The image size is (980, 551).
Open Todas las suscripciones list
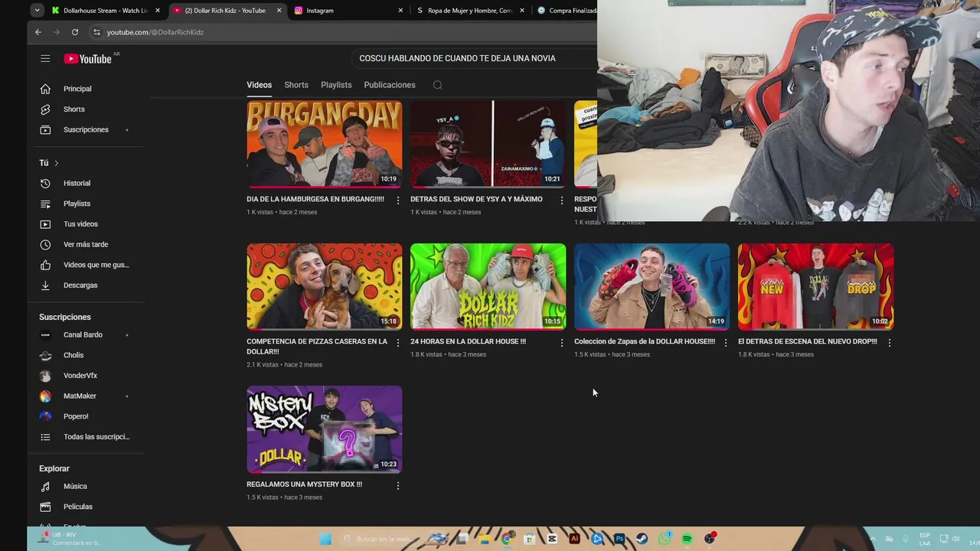(96, 437)
